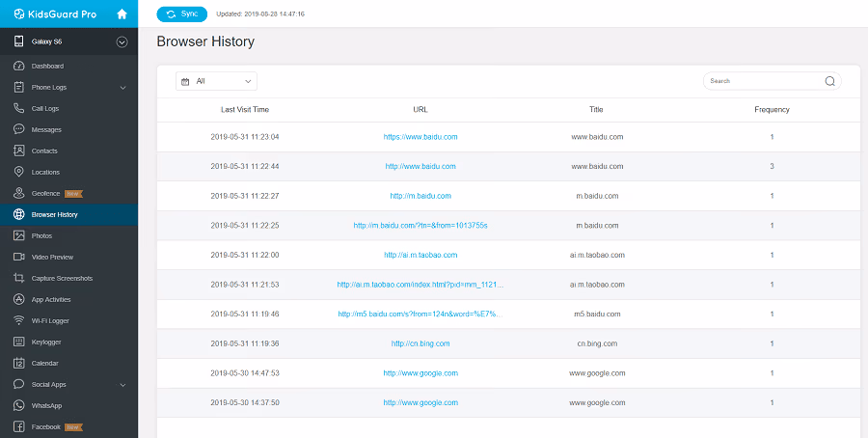Click the Social Apps chat icon

(19, 384)
